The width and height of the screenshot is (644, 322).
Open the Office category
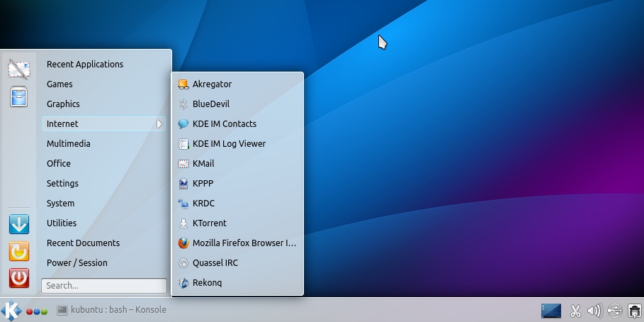point(104,164)
